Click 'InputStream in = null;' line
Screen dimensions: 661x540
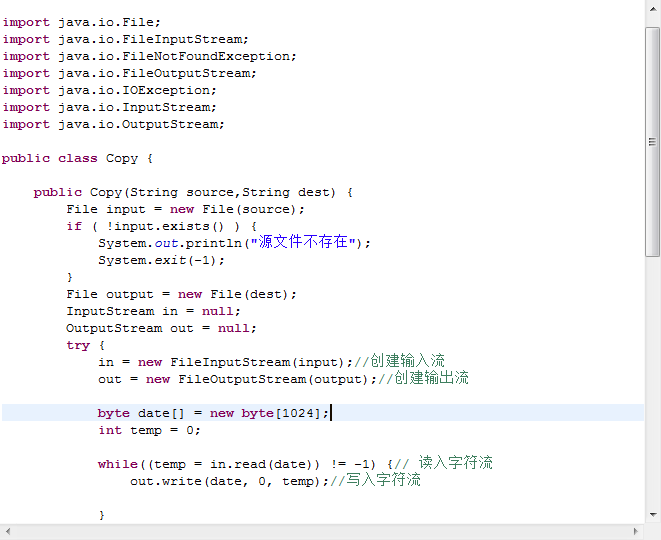tap(153, 311)
